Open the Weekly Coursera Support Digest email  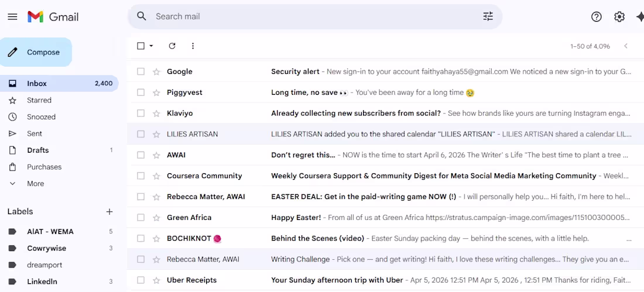coord(434,176)
